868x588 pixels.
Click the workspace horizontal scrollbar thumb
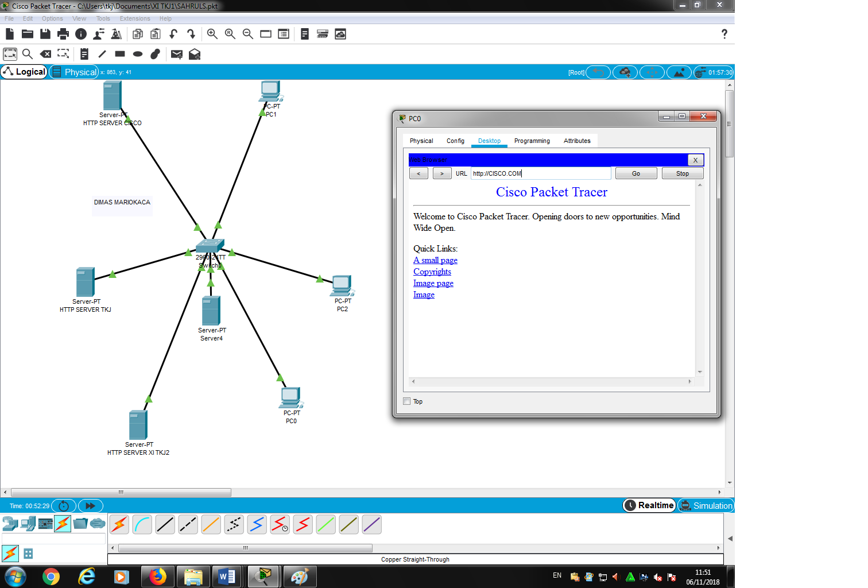[121, 492]
